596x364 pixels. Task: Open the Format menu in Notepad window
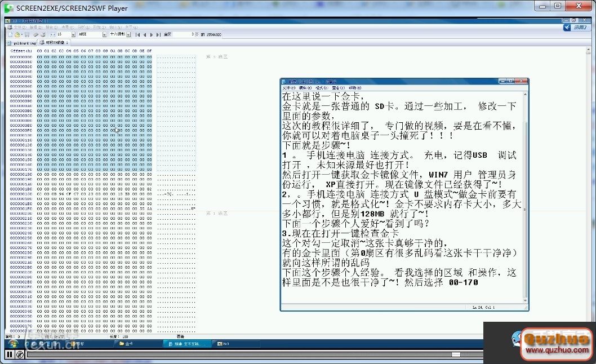coord(322,88)
